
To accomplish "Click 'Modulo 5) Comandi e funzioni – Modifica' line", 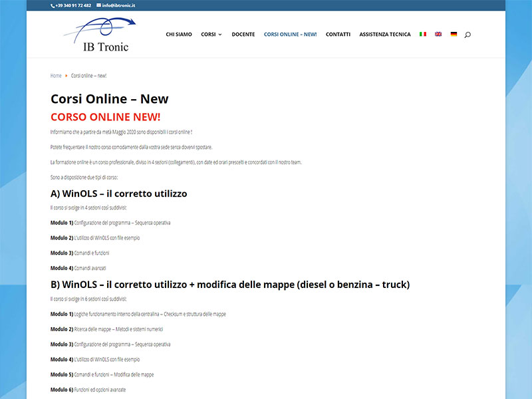I will pos(102,374).
